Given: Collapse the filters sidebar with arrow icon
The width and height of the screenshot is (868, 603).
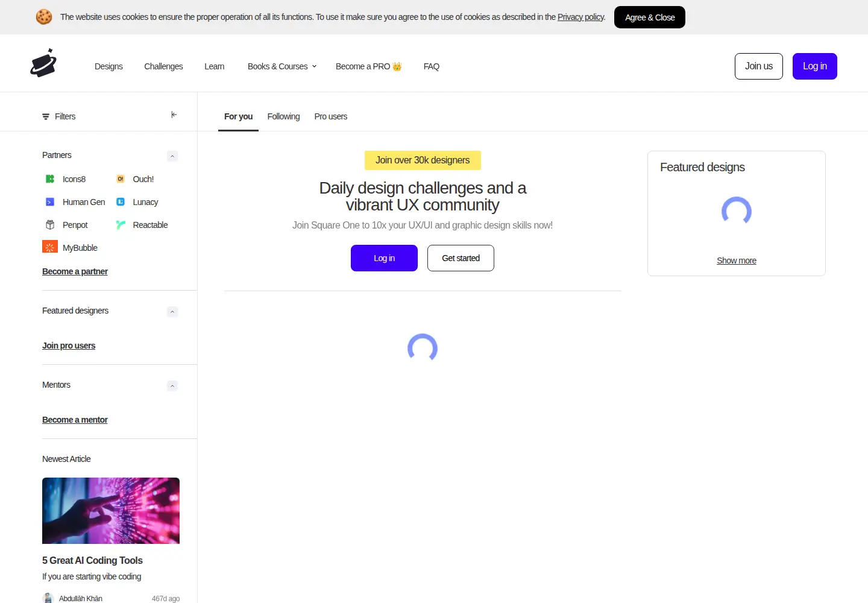Looking at the screenshot, I should click(x=174, y=115).
